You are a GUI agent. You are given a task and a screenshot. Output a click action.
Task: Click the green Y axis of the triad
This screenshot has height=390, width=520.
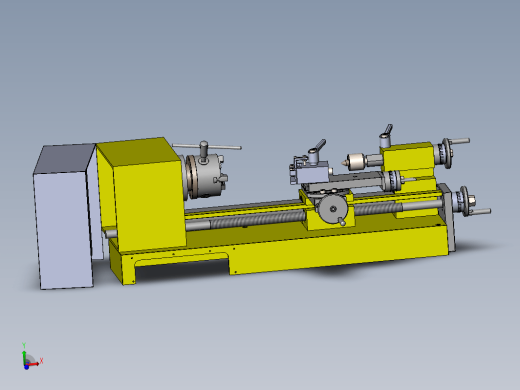tap(24, 357)
